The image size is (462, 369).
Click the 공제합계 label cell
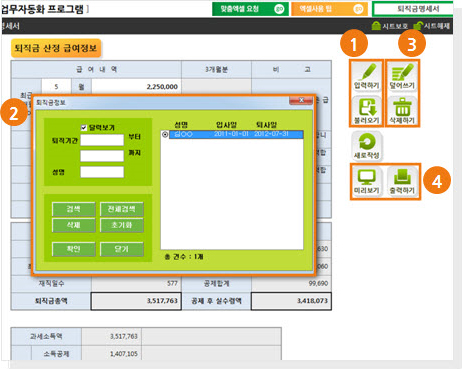coord(216,284)
